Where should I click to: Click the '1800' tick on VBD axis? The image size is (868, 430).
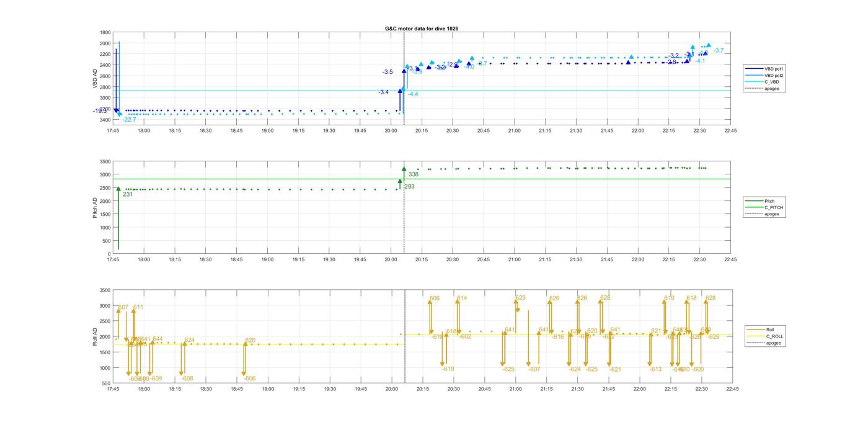(105, 32)
